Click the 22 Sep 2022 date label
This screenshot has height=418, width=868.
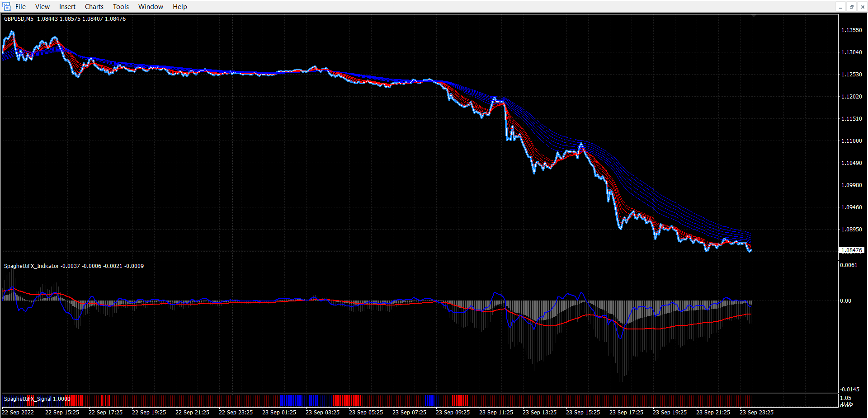click(18, 413)
